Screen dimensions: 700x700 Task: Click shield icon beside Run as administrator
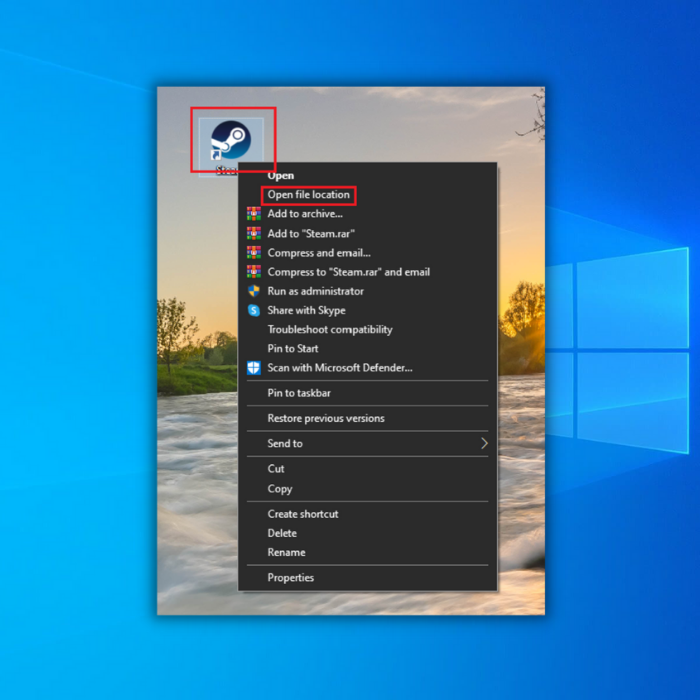[254, 291]
